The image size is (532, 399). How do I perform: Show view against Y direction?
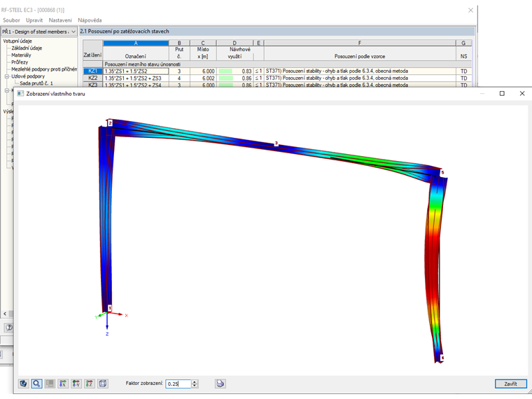76,384
